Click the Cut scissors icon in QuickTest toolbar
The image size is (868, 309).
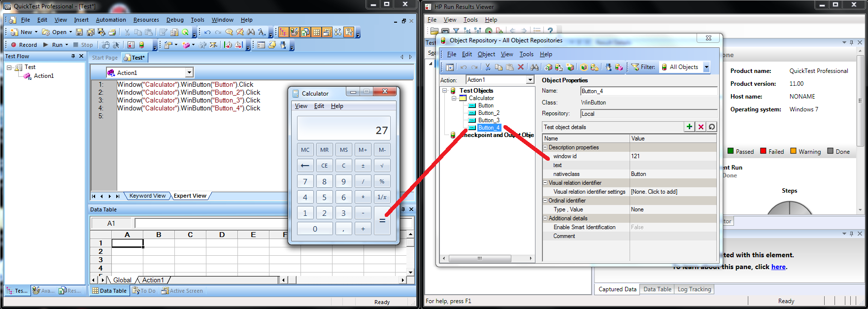coord(127,32)
